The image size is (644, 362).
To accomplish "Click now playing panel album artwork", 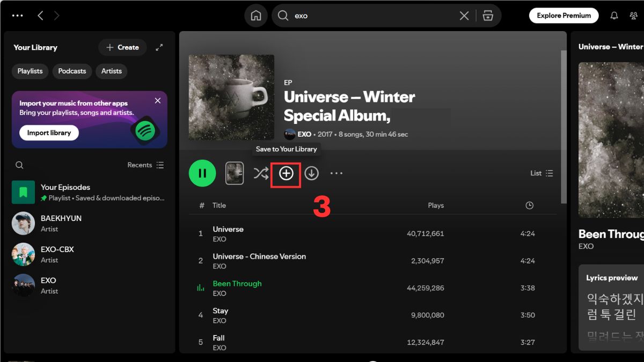I will [611, 140].
